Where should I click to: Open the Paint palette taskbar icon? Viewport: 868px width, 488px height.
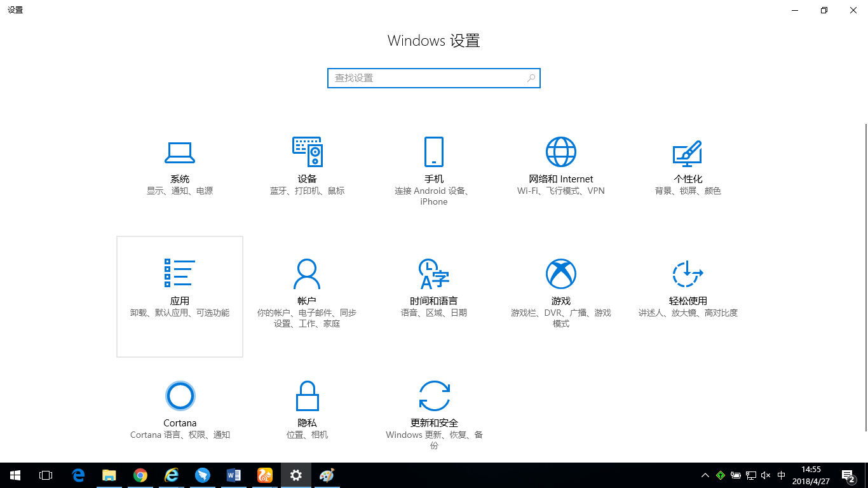point(327,475)
